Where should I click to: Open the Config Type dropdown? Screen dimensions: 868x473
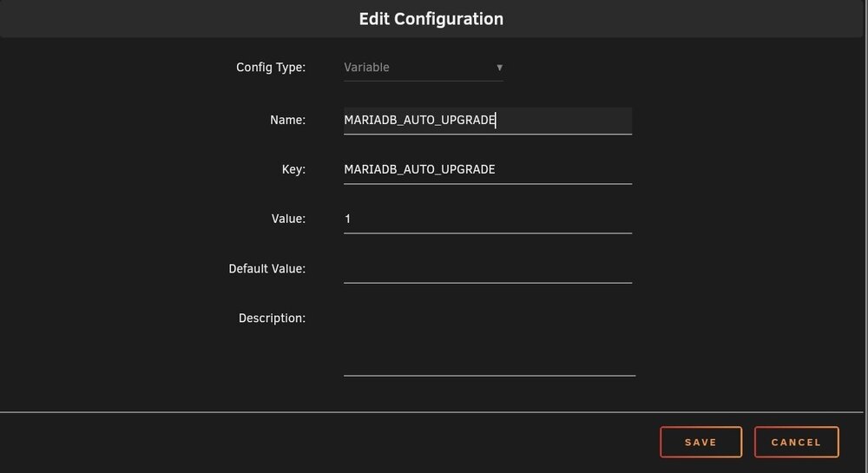[x=424, y=68]
